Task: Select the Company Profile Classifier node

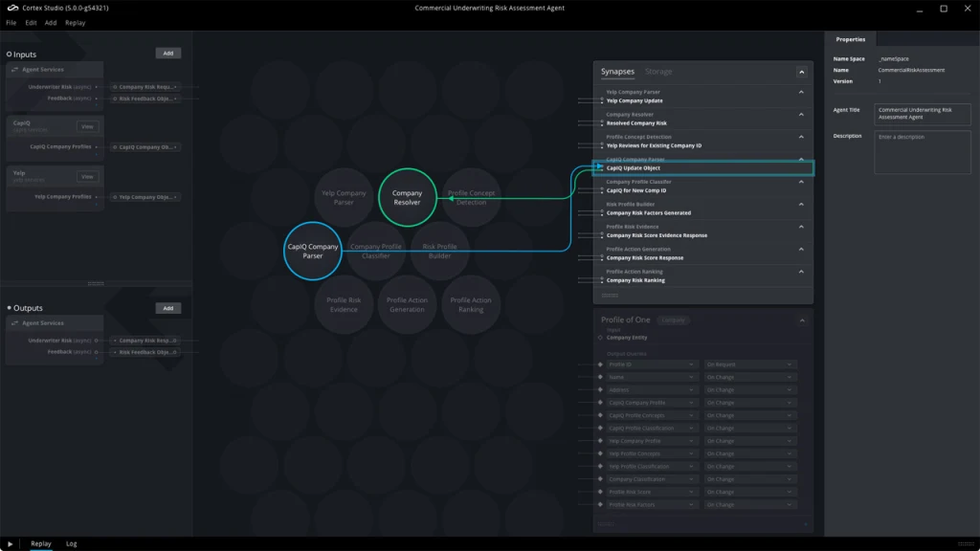Action: pos(374,250)
